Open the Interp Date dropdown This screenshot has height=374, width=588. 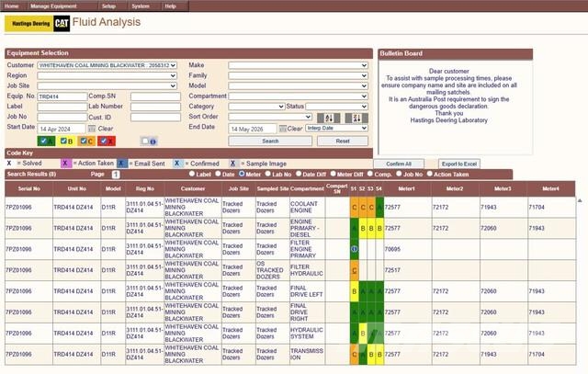(337, 129)
